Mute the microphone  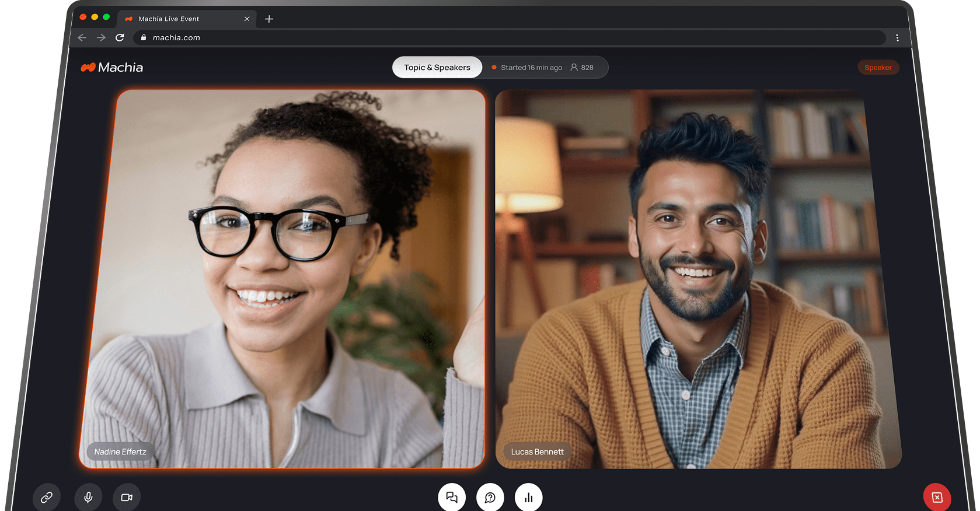[x=88, y=497]
